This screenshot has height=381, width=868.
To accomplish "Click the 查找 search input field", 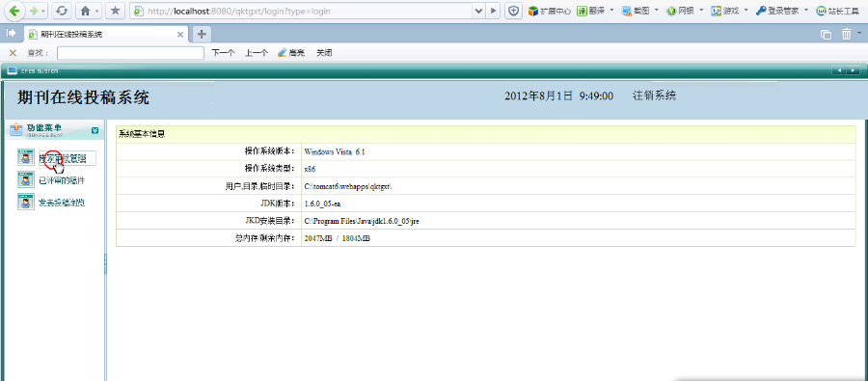I will pyautogui.click(x=130, y=53).
